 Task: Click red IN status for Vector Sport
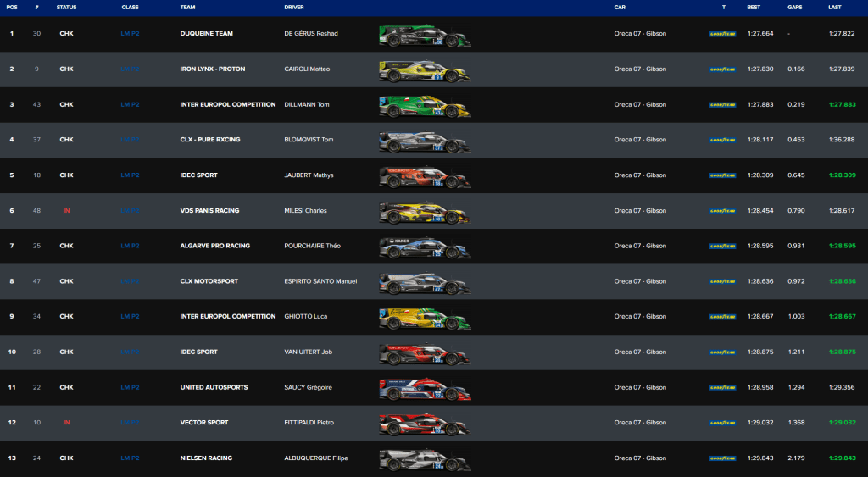click(66, 423)
